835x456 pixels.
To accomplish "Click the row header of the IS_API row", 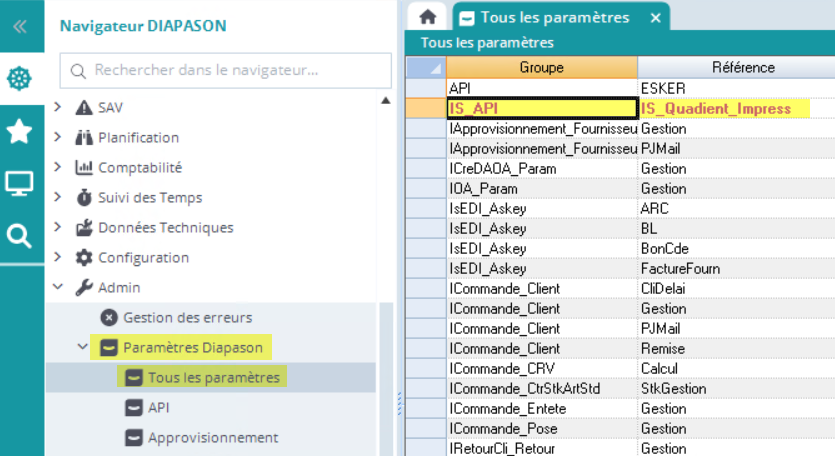I will (426, 108).
